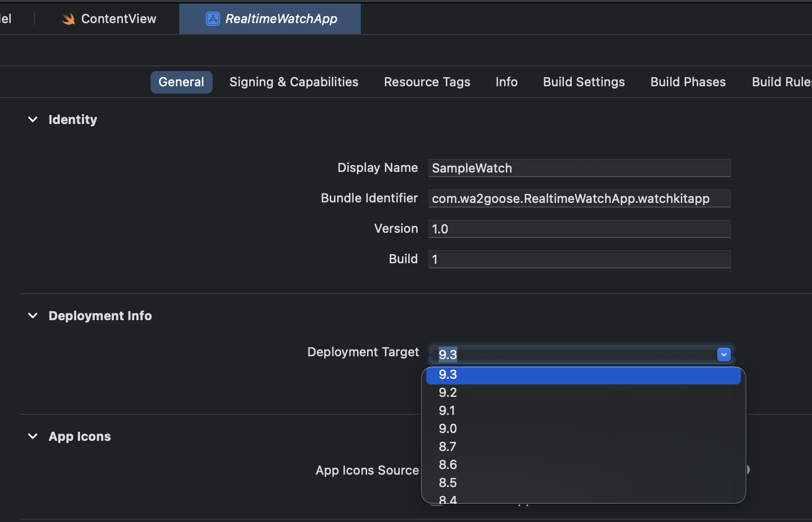This screenshot has height=522, width=812.
Task: Choose 9.2 from deployment target list
Action: pos(584,392)
